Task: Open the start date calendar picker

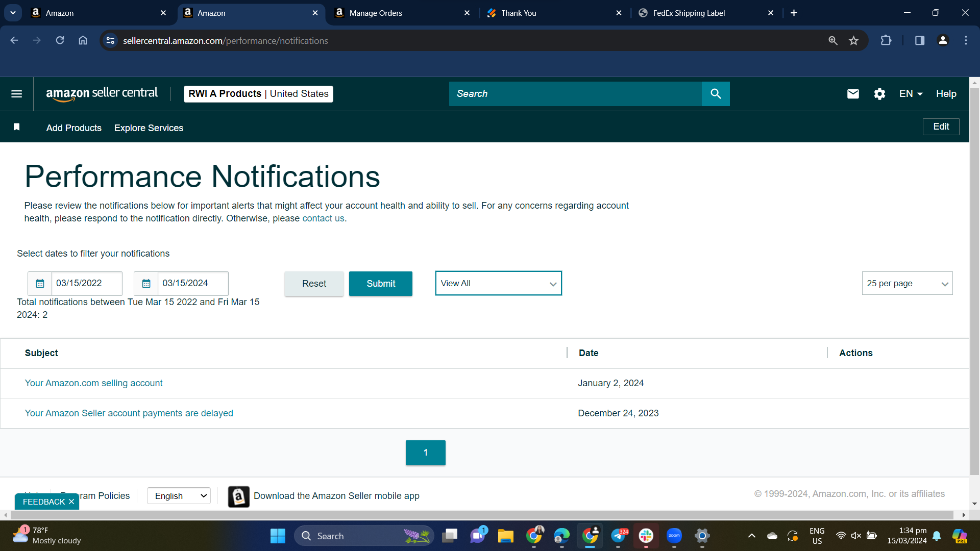Action: pos(40,284)
